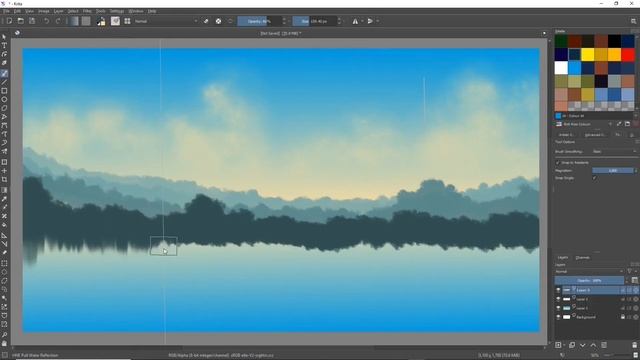Toggle horizontal mirror painting

tap(355, 21)
